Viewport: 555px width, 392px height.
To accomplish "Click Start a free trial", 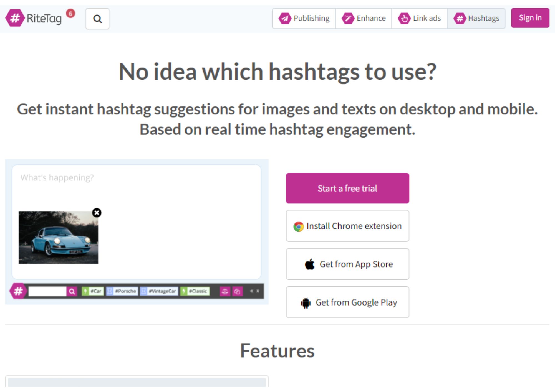I will pos(347,188).
